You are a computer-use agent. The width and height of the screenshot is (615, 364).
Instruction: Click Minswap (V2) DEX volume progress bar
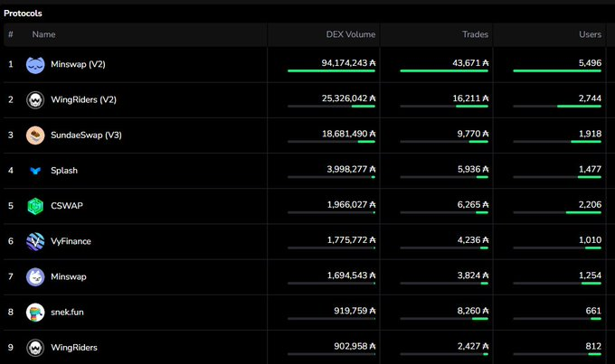tap(331, 71)
